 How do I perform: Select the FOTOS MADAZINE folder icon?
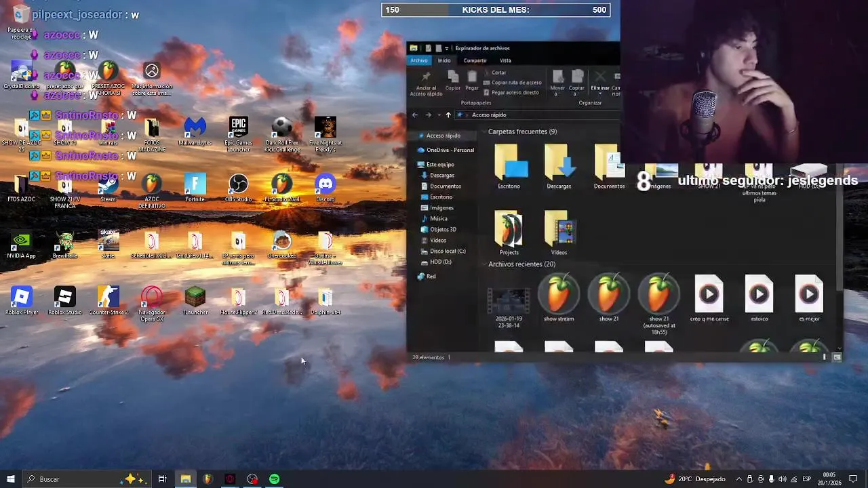151,134
